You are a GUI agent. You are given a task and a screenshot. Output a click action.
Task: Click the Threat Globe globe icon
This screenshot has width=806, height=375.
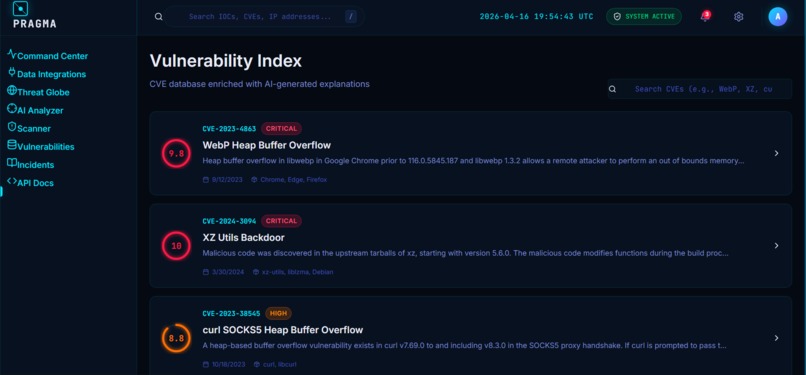pos(12,90)
